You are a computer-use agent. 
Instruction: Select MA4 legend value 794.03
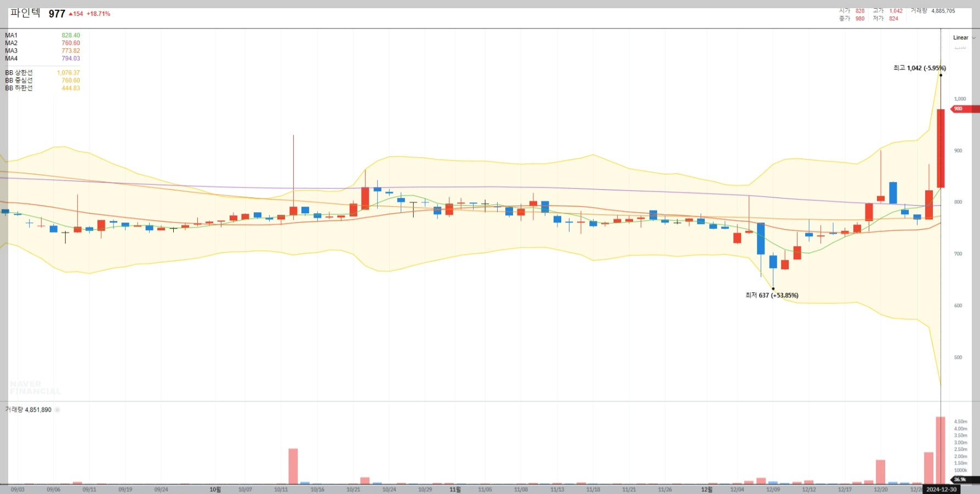coord(71,58)
